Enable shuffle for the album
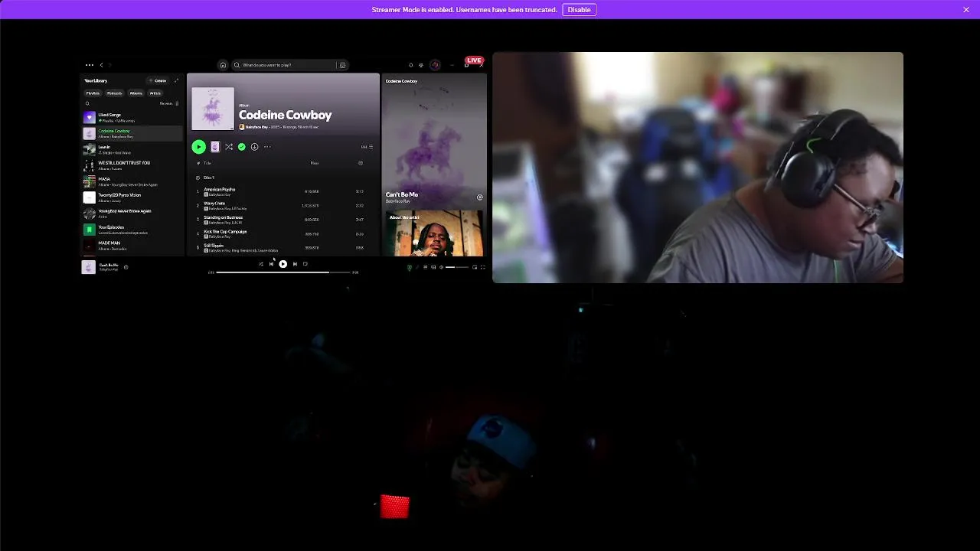Image resolution: width=980 pixels, height=551 pixels. 229,147
